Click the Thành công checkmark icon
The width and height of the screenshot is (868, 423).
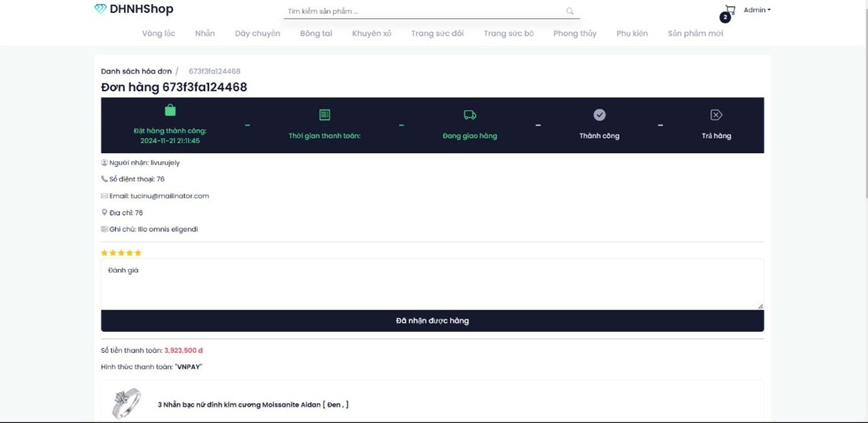pos(599,115)
